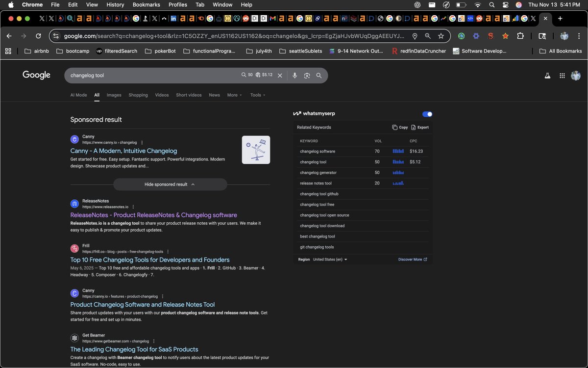
Task: Select keyword 'release notes tool' row
Action: click(363, 184)
